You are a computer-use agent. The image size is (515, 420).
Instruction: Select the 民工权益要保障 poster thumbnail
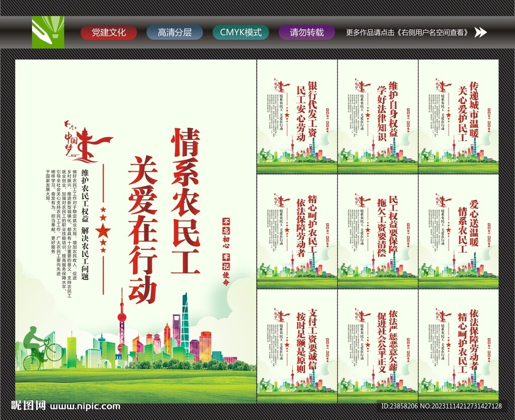(x=378, y=231)
